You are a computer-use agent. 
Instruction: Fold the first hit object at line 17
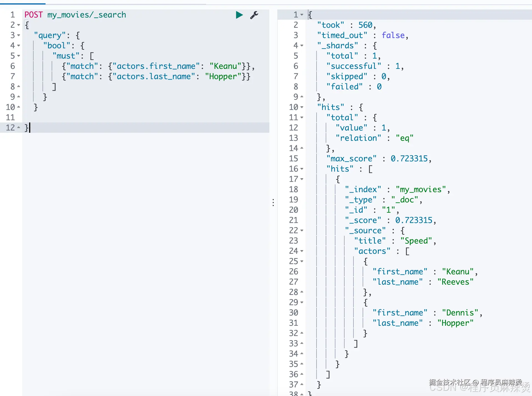(302, 179)
